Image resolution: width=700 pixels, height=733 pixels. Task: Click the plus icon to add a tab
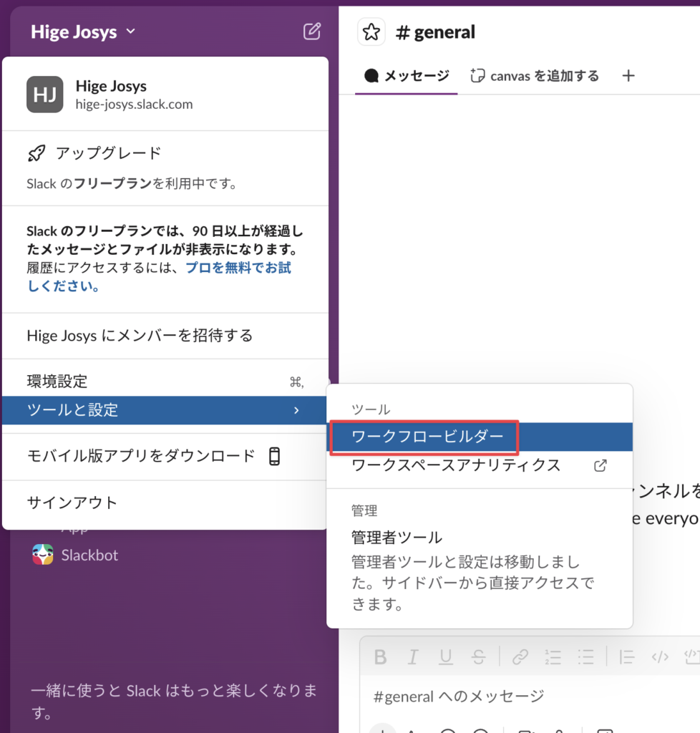click(628, 76)
